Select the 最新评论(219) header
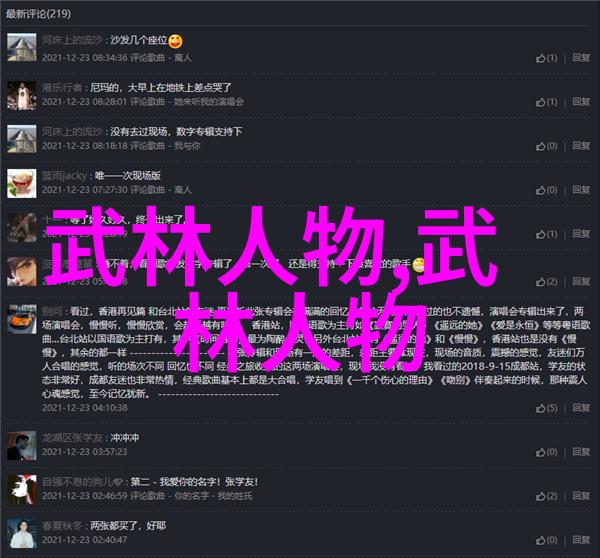The height and width of the screenshot is (558, 600). point(38,14)
